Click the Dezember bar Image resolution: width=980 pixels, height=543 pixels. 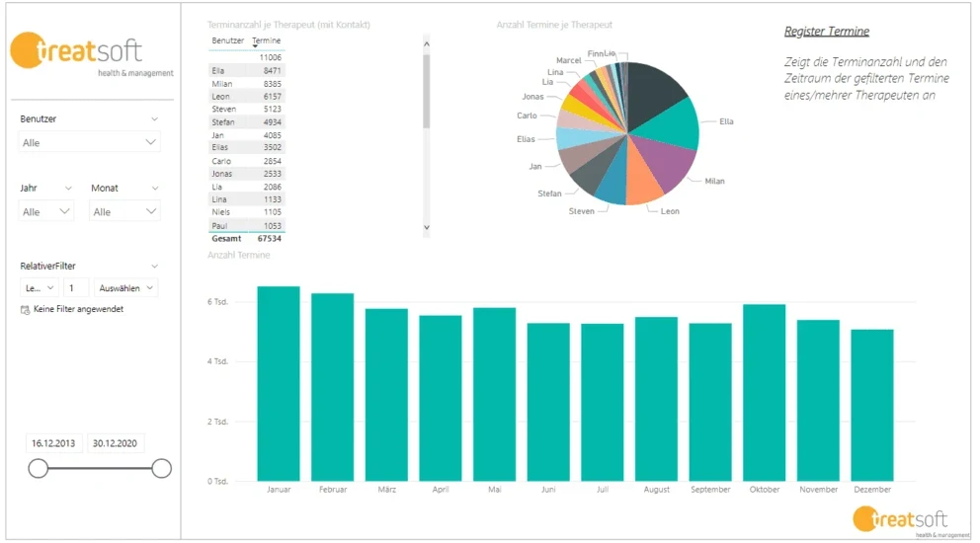872,405
